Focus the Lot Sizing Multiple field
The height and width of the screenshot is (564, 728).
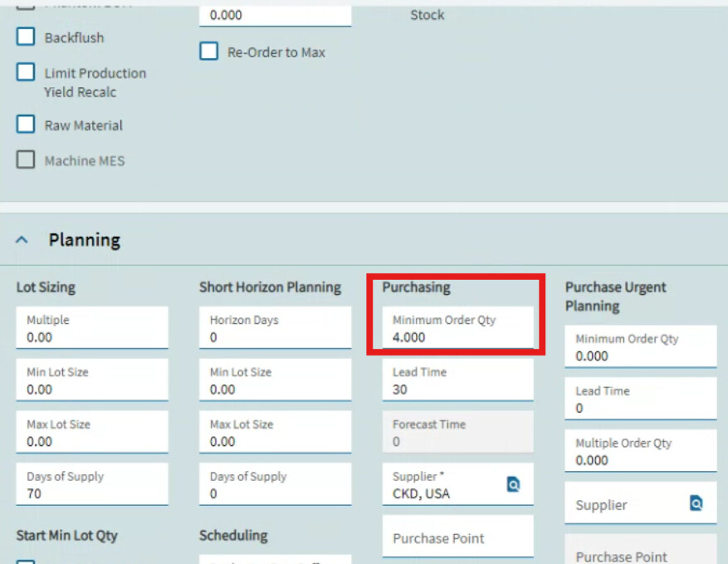click(92, 327)
